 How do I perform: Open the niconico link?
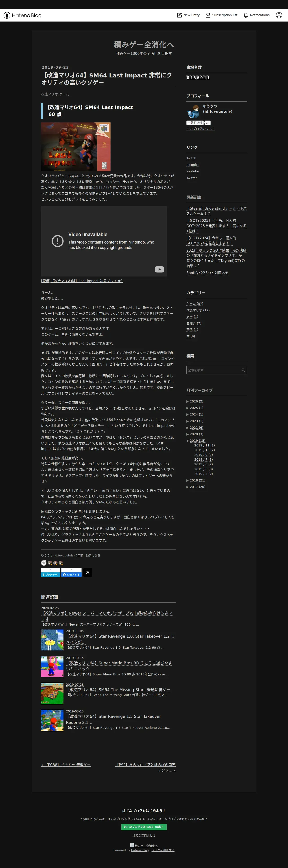pyautogui.click(x=193, y=165)
